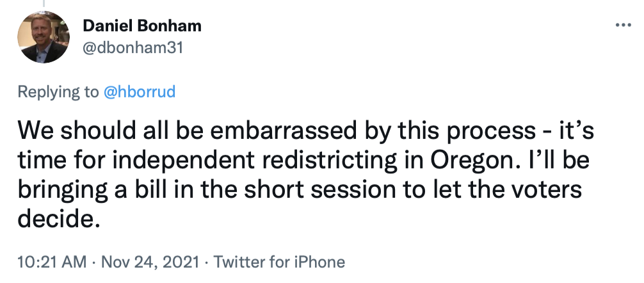The image size is (644, 283).
Task: Click the @dbonham31 handle
Action: tap(133, 48)
